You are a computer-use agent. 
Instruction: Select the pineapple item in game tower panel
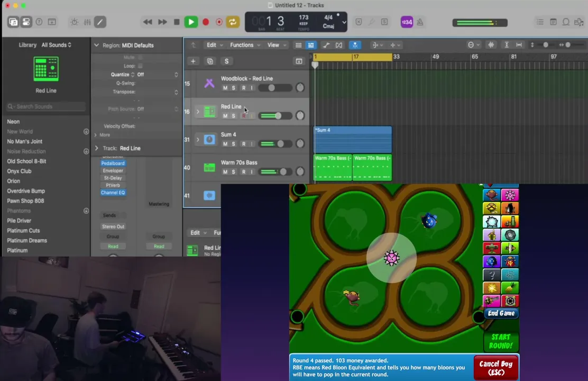(510, 288)
